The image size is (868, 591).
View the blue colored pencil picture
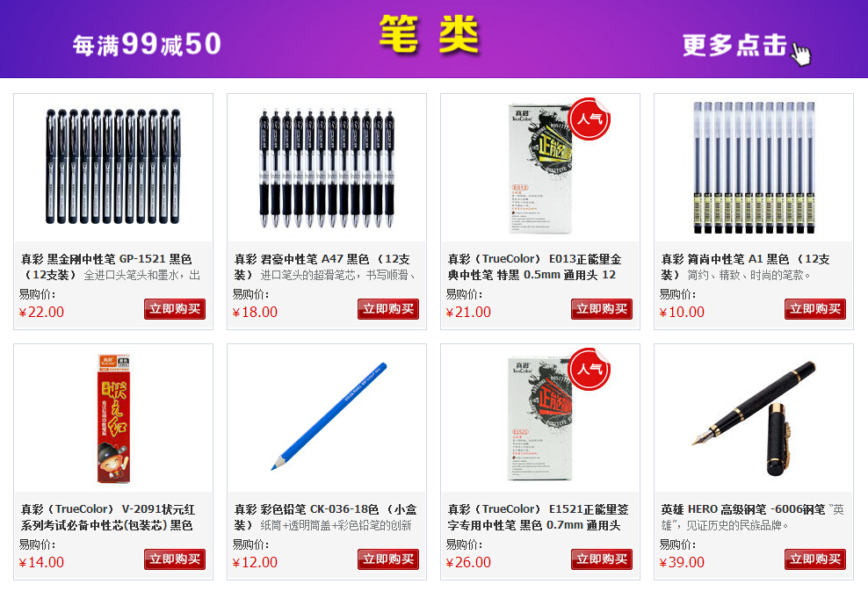(x=329, y=417)
